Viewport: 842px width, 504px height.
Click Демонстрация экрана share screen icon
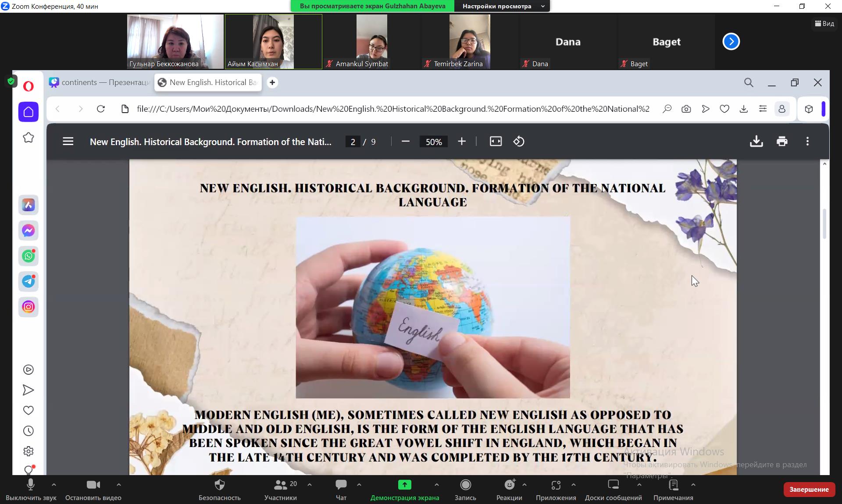[404, 485]
